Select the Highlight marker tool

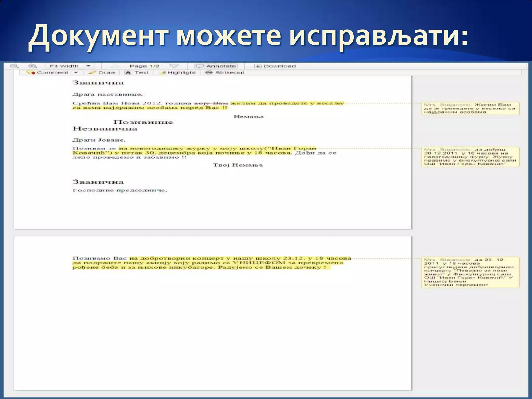(178, 73)
